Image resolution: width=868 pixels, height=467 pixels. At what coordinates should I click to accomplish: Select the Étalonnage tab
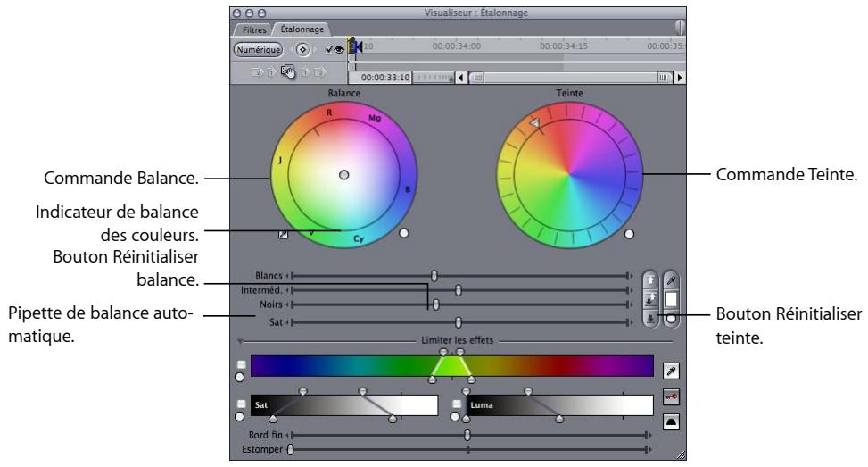[302, 29]
